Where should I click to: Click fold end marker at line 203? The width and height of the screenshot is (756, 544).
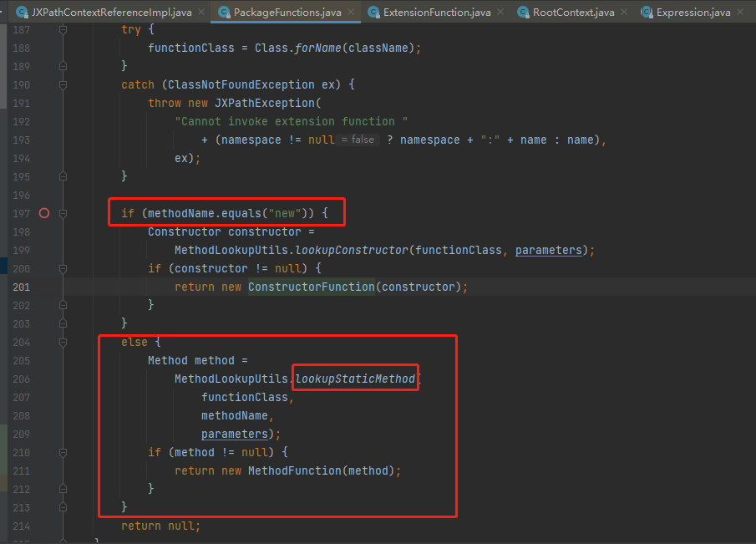63,323
